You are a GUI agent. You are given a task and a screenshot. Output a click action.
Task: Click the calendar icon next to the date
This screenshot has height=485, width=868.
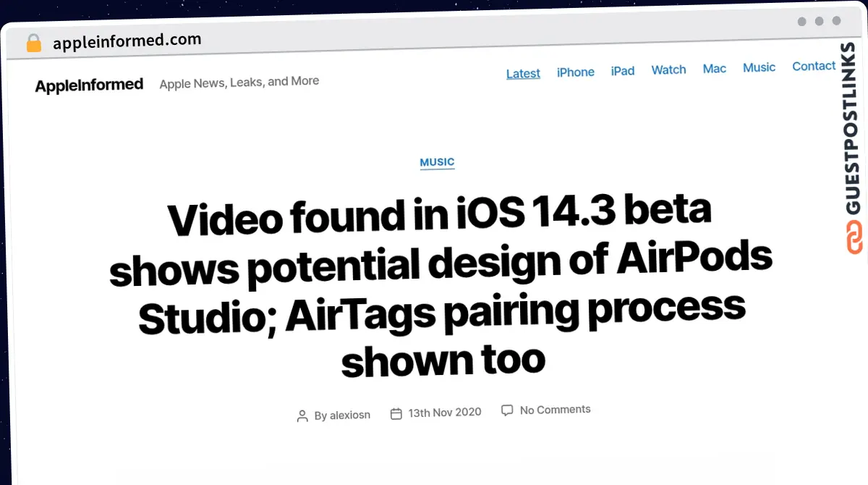[x=396, y=413]
